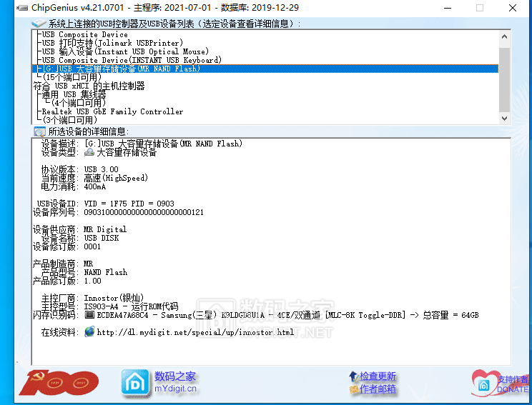The width and height of the screenshot is (532, 405).
Task: Click the 检查更新 link
Action: coord(378,376)
